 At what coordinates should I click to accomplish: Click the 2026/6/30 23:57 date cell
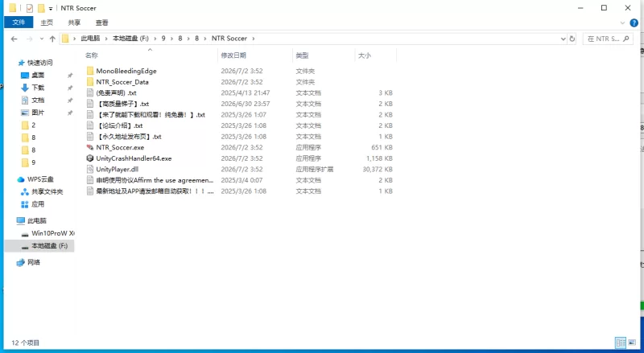[246, 104]
